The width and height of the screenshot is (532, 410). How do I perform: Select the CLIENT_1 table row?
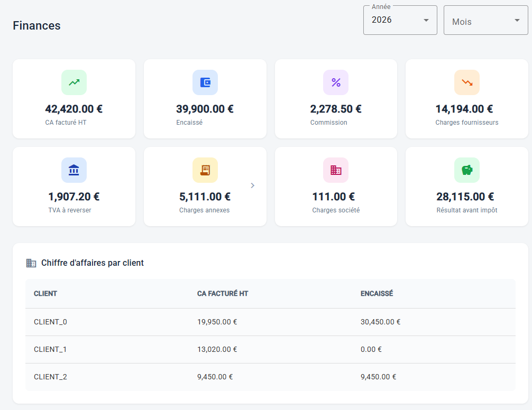[x=270, y=349]
